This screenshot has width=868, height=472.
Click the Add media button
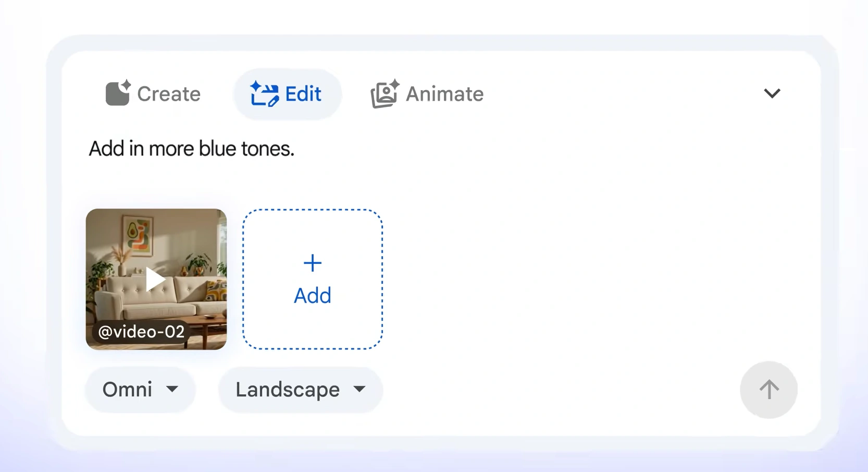[313, 279]
